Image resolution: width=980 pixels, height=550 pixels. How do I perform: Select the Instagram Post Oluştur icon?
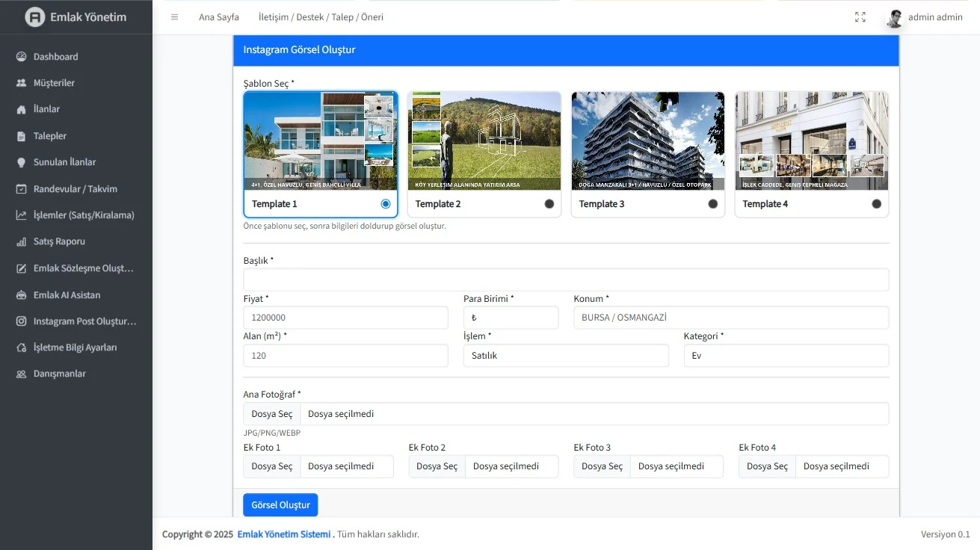[21, 321]
